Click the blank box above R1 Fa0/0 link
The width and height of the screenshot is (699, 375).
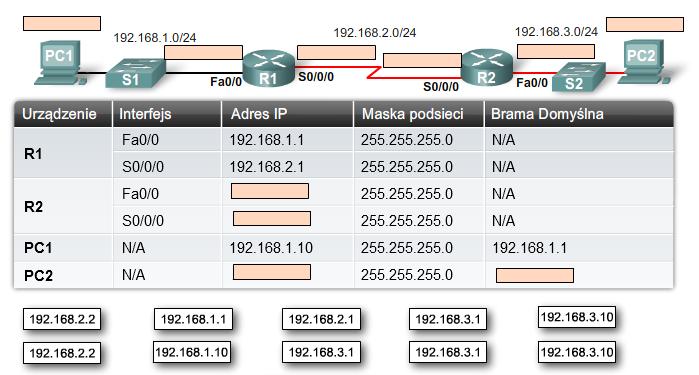(204, 52)
